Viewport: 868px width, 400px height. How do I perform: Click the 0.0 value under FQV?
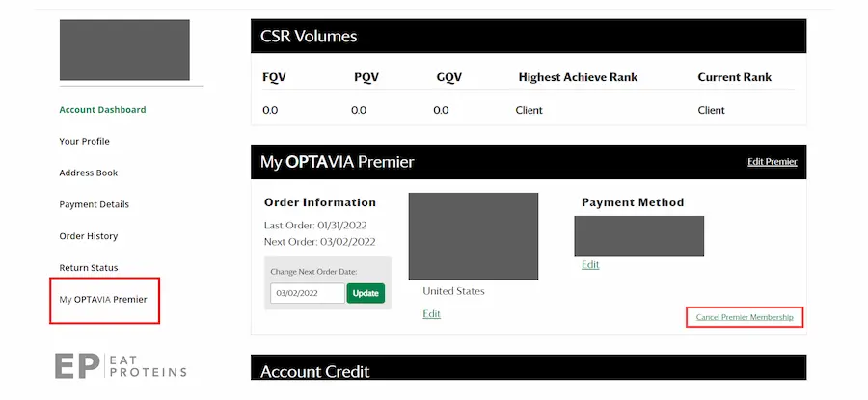click(x=270, y=110)
